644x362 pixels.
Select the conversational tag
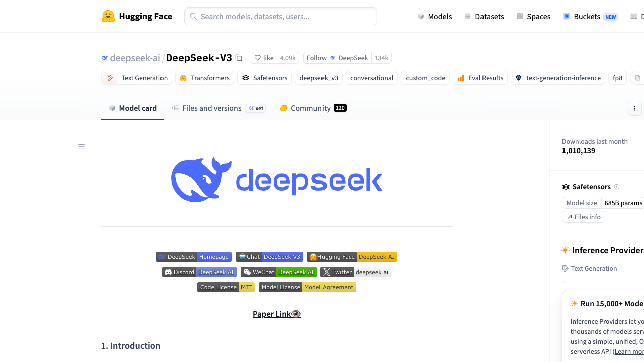click(372, 78)
